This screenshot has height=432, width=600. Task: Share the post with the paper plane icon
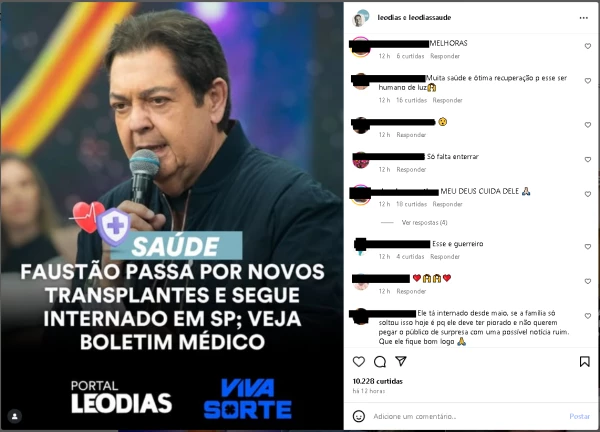pyautogui.click(x=401, y=361)
